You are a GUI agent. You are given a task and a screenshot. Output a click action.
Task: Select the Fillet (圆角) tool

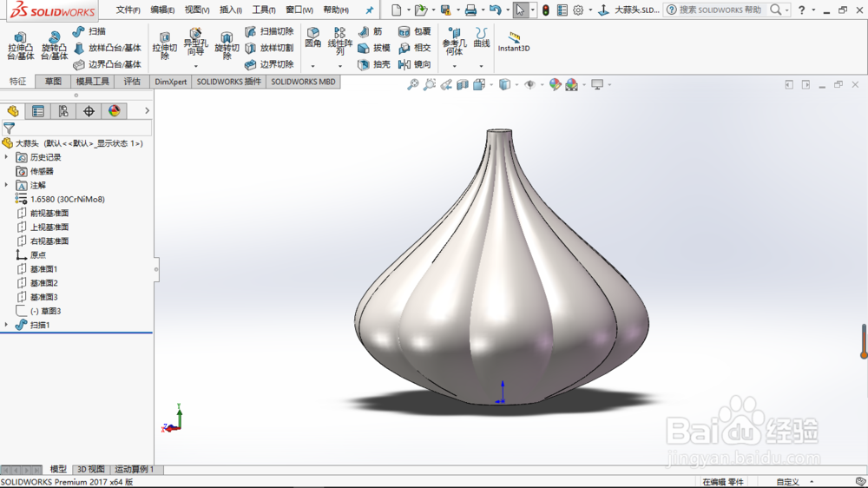312,37
